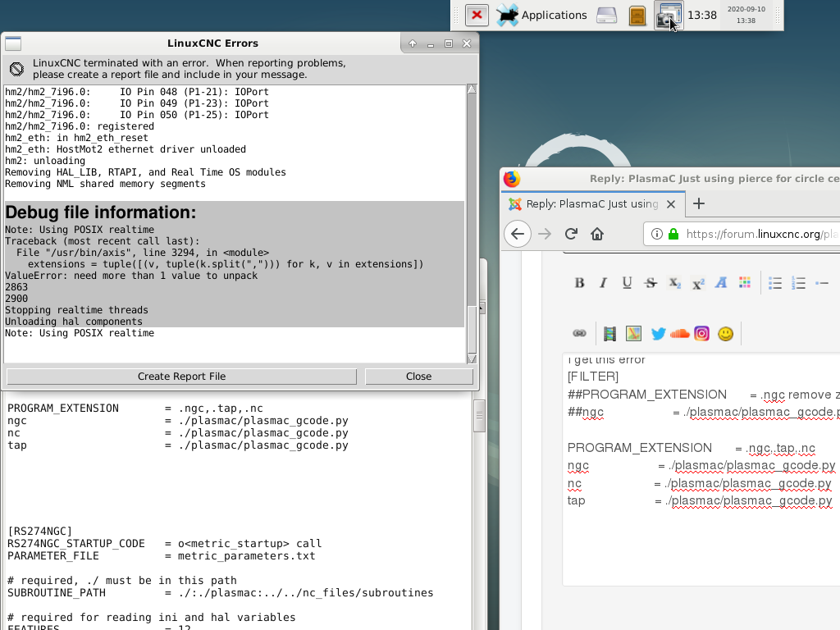Insert a map with the map icon
The height and width of the screenshot is (630, 840).
click(633, 334)
